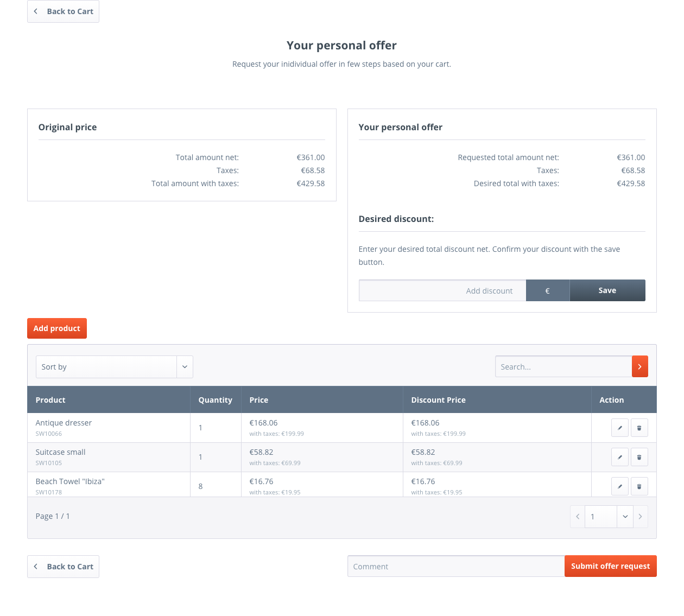This screenshot has width=684, height=616.
Task: Delete the Antique dresser item
Action: 639,428
